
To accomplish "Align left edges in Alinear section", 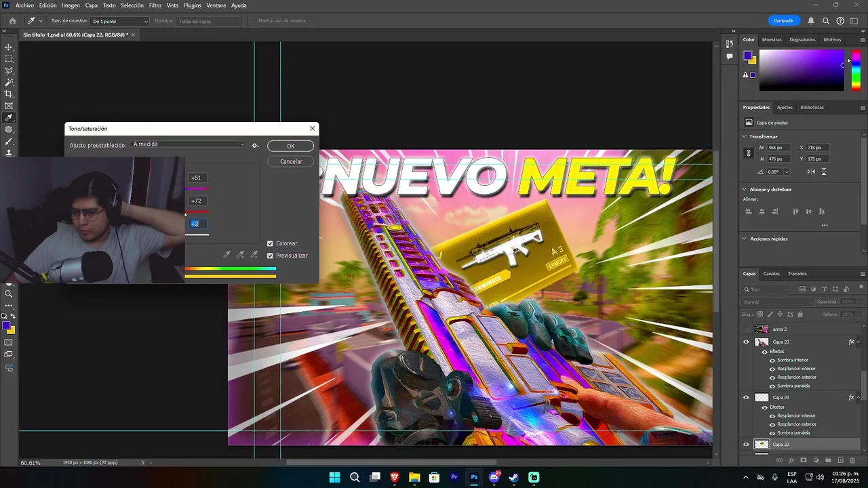I will click(x=749, y=211).
